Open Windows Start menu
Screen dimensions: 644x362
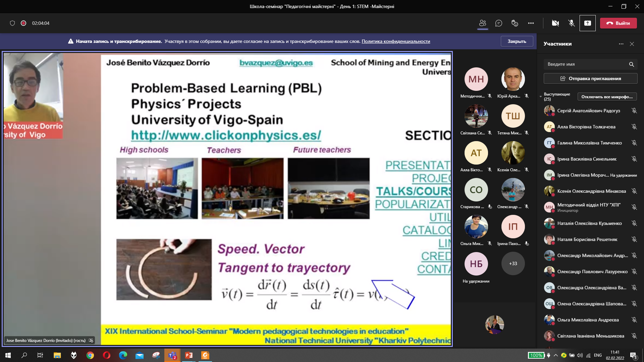click(x=8, y=355)
